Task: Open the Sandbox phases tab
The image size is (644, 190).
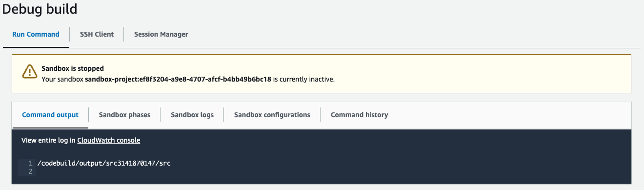Action: tap(124, 115)
